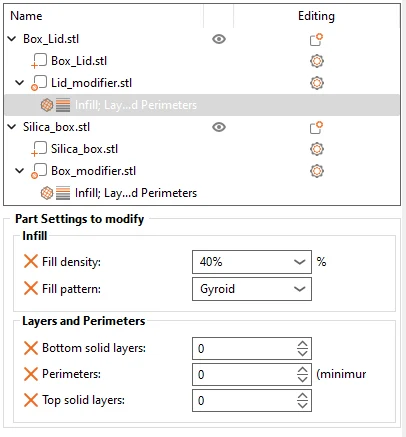Viewport: 406px width, 437px height.
Task: Open settings gear for Box_modifier.stl
Action: pyautogui.click(x=317, y=171)
